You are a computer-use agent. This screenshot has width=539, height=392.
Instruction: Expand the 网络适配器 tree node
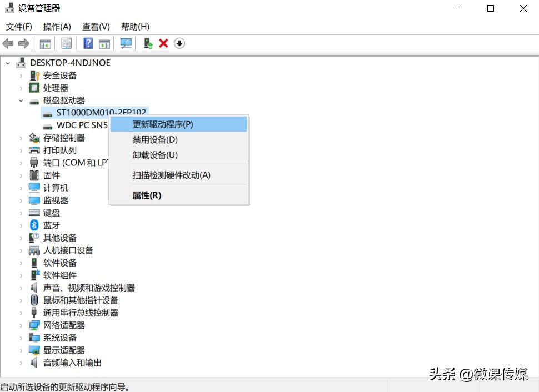(x=20, y=325)
